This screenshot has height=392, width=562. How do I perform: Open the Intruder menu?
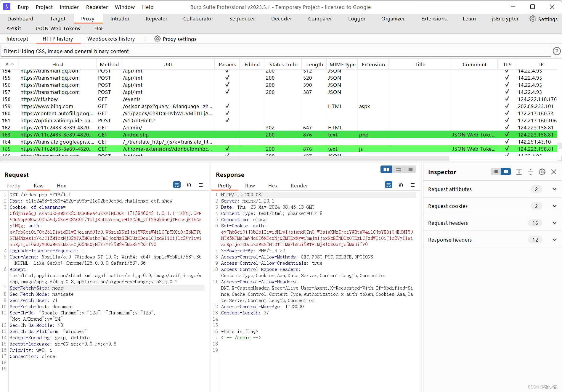coord(69,7)
